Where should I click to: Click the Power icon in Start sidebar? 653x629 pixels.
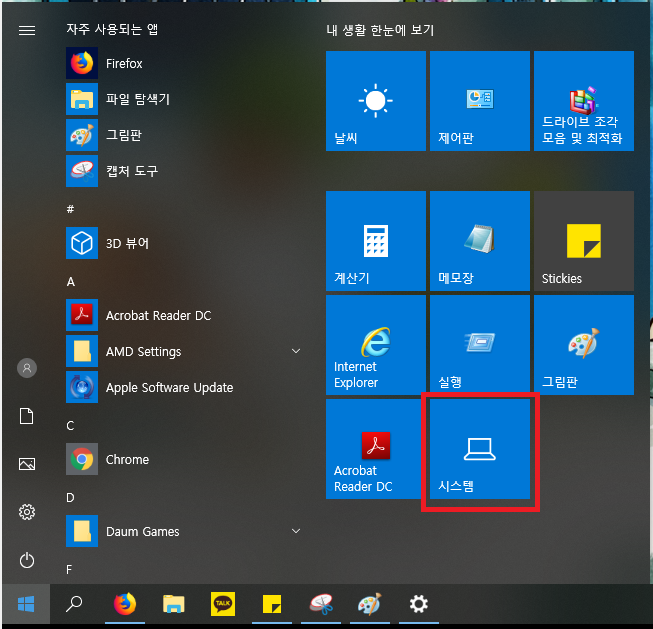27,560
